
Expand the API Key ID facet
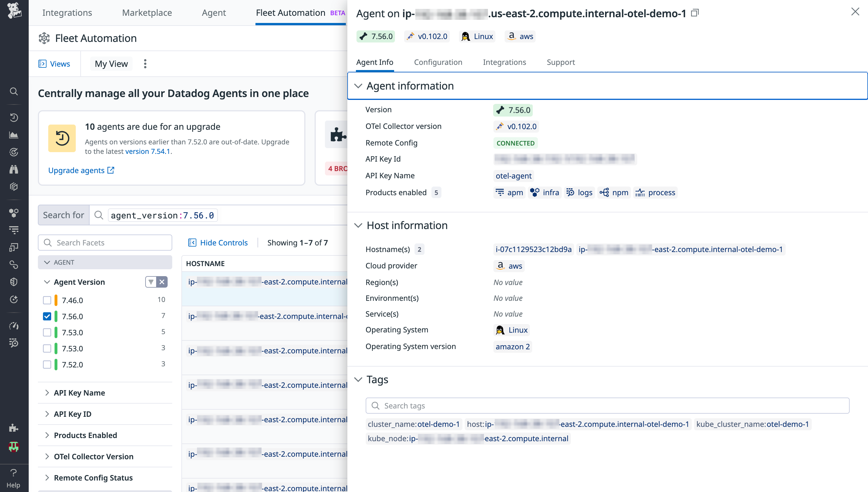click(47, 414)
